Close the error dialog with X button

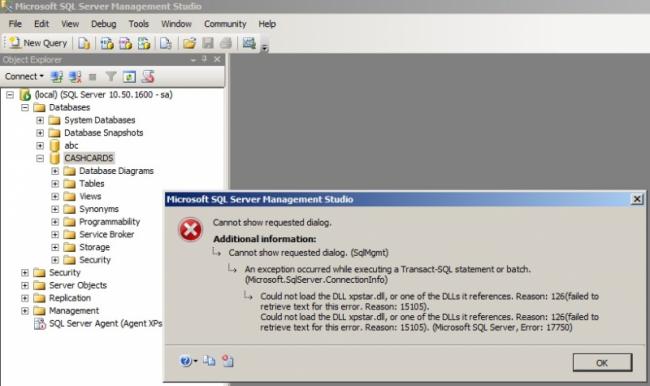click(x=637, y=199)
